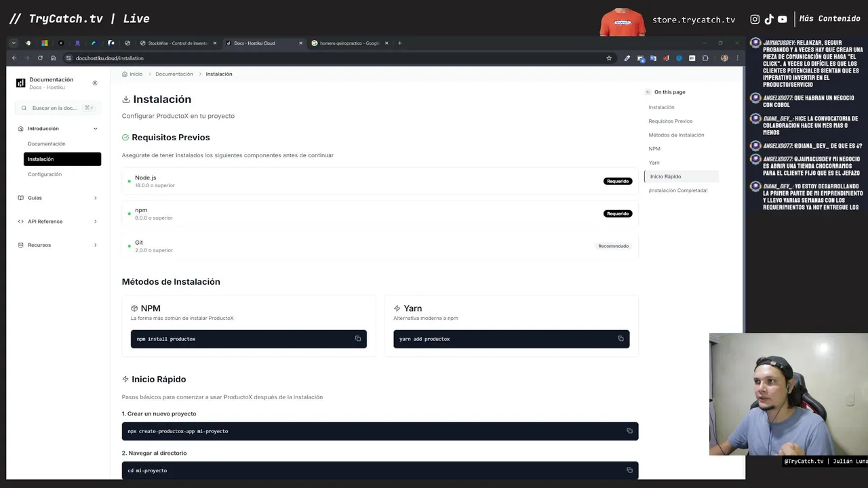Jump to Requisitos Previos in On this page

(670, 121)
